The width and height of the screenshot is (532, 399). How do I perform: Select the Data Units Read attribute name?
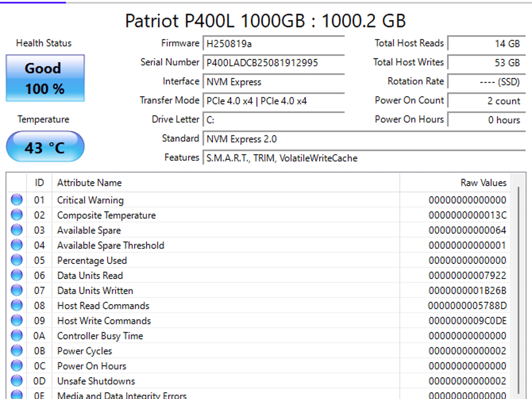[90, 275]
